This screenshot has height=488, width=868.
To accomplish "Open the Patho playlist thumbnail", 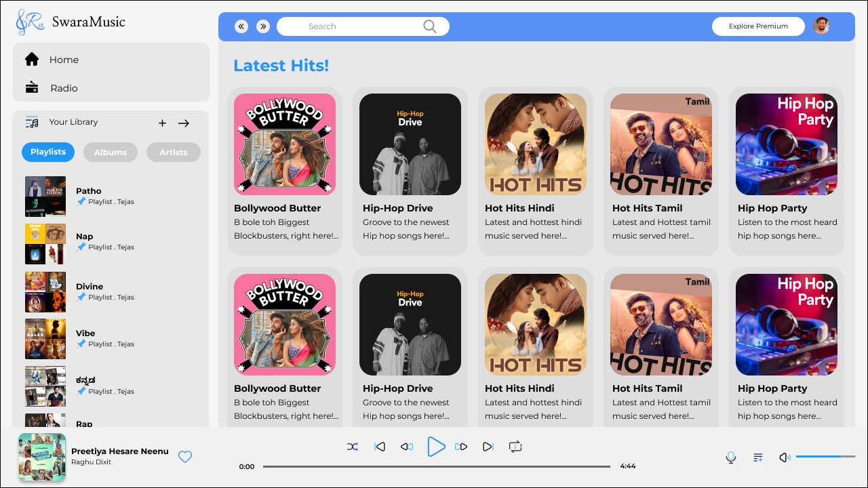I will coord(45,197).
